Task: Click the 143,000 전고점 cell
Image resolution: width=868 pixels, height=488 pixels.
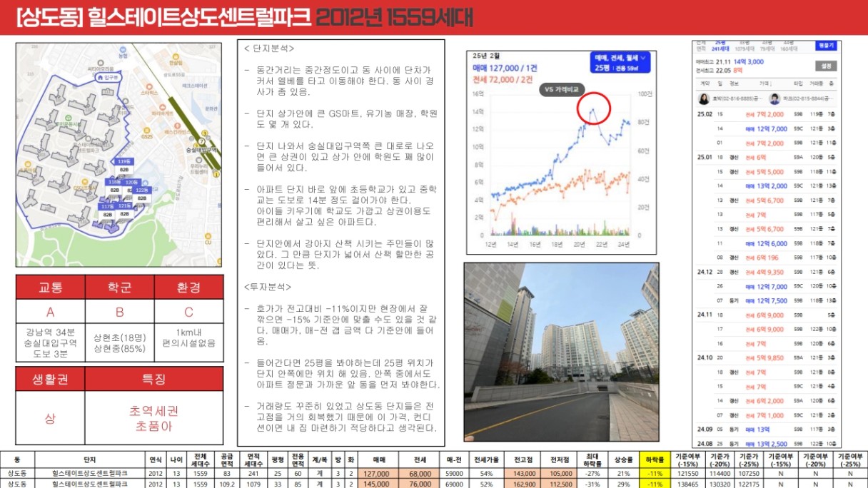Action: click(521, 473)
